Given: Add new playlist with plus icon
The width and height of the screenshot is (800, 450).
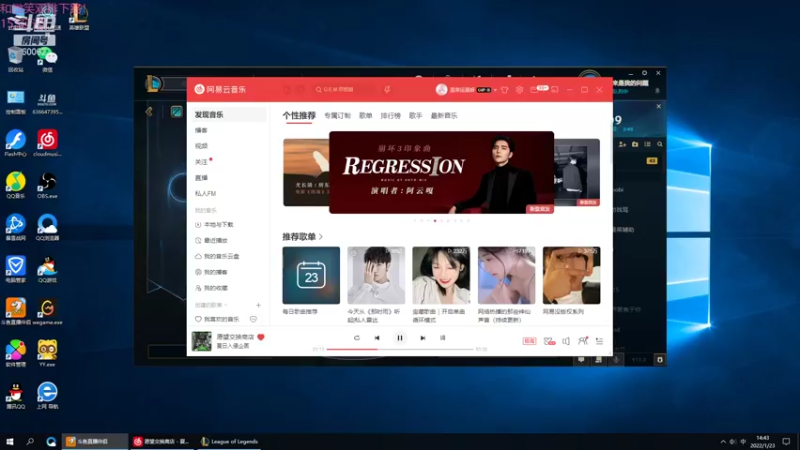Looking at the screenshot, I should point(258,305).
